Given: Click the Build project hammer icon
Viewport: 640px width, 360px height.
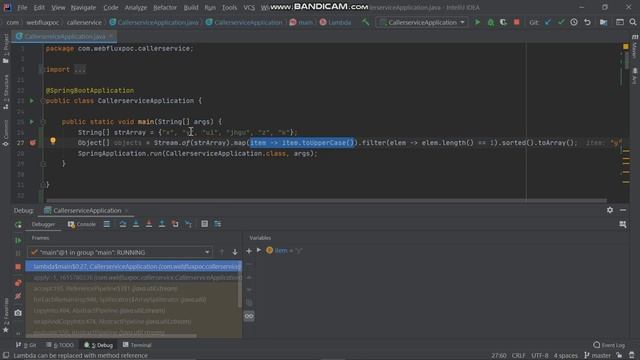Looking at the screenshot, I should [366, 22].
